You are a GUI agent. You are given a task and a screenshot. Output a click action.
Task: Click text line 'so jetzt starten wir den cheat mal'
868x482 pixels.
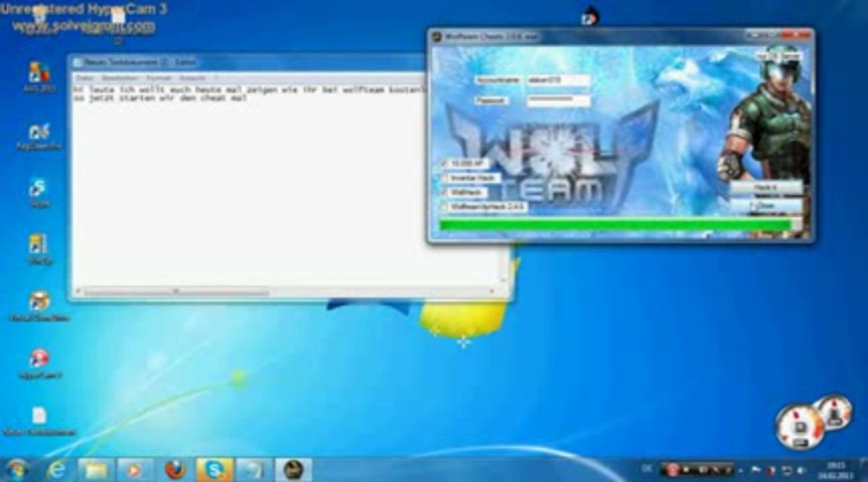[x=160, y=98]
